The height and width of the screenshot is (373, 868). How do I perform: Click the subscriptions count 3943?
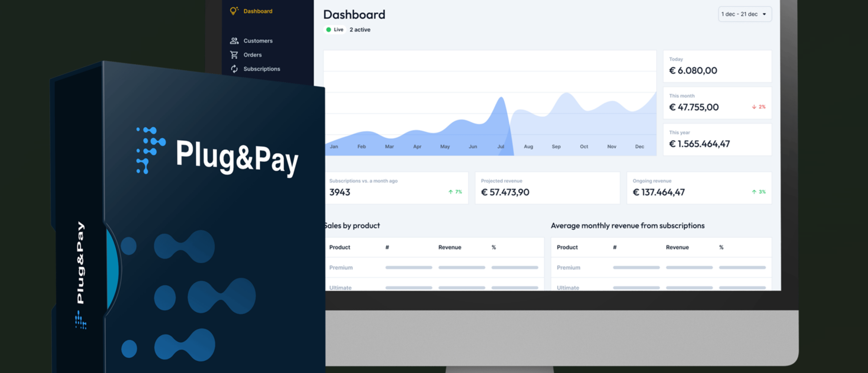click(340, 192)
